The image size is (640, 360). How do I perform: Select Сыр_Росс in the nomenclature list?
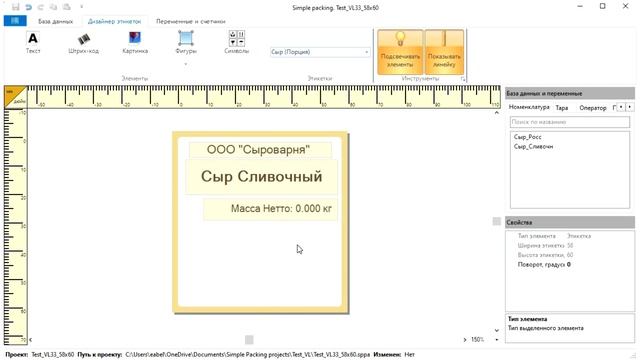(x=527, y=137)
